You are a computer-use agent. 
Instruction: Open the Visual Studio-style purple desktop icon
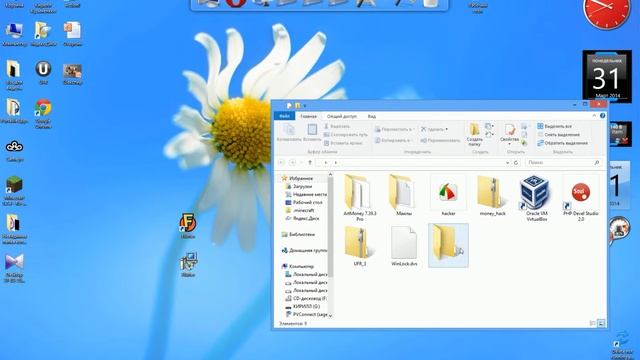14,268
